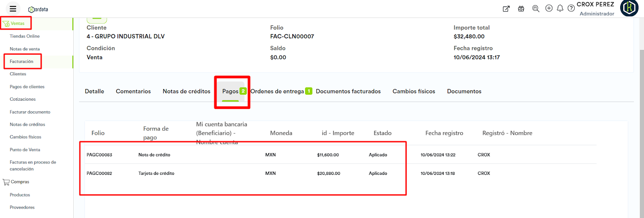Open the gift icon in header
Viewport: 644px width, 218px height.
(521, 9)
